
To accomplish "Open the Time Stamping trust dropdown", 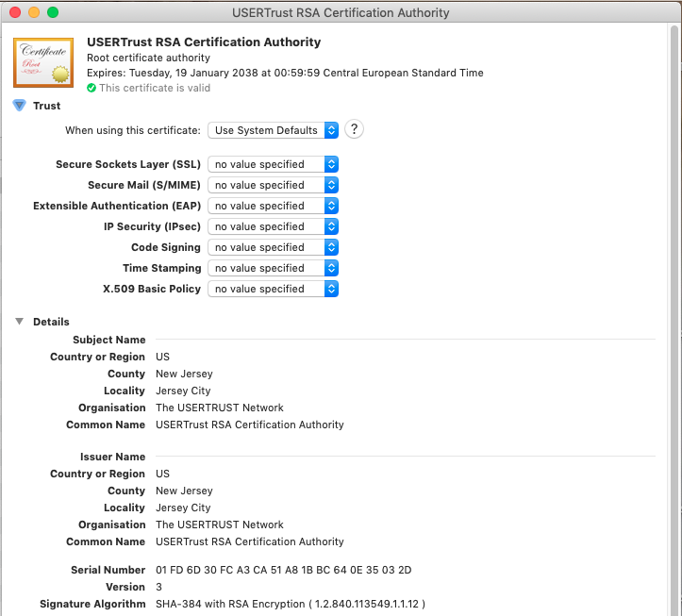I will 273,268.
